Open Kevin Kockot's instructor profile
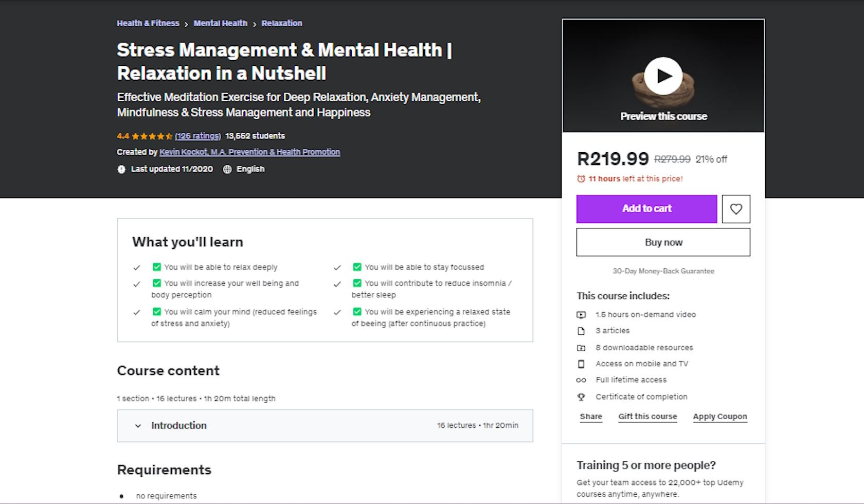 coord(249,152)
